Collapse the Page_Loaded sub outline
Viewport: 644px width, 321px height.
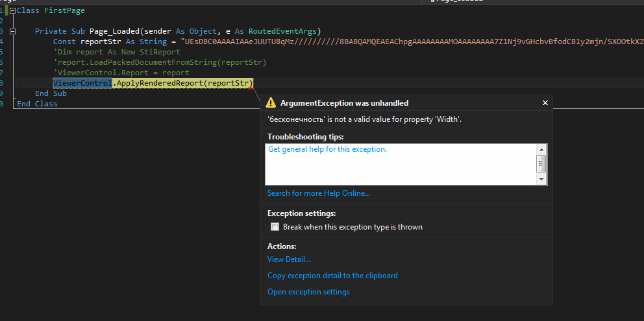pyautogui.click(x=12, y=31)
